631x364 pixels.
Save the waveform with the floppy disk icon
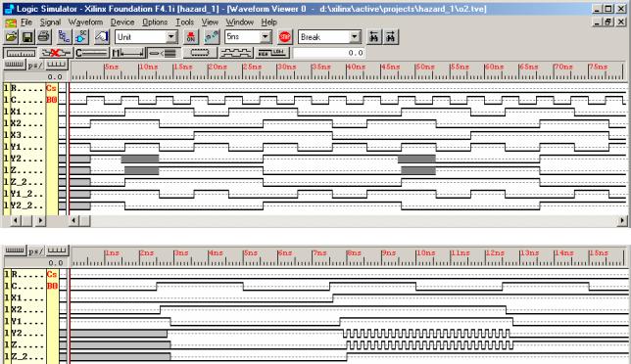click(27, 37)
